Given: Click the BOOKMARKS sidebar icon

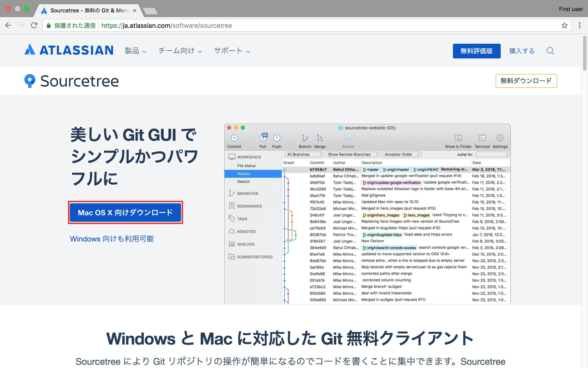Looking at the screenshot, I should [232, 206].
